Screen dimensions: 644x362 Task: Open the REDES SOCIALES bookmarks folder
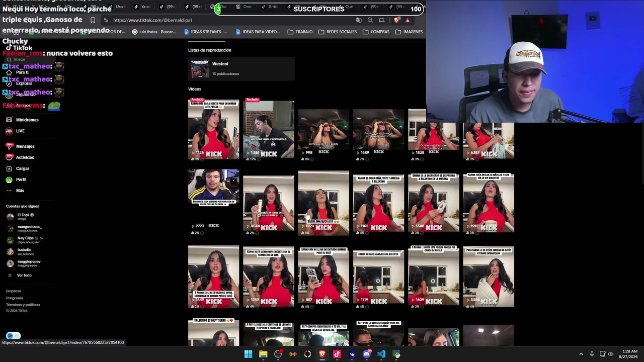pyautogui.click(x=337, y=32)
